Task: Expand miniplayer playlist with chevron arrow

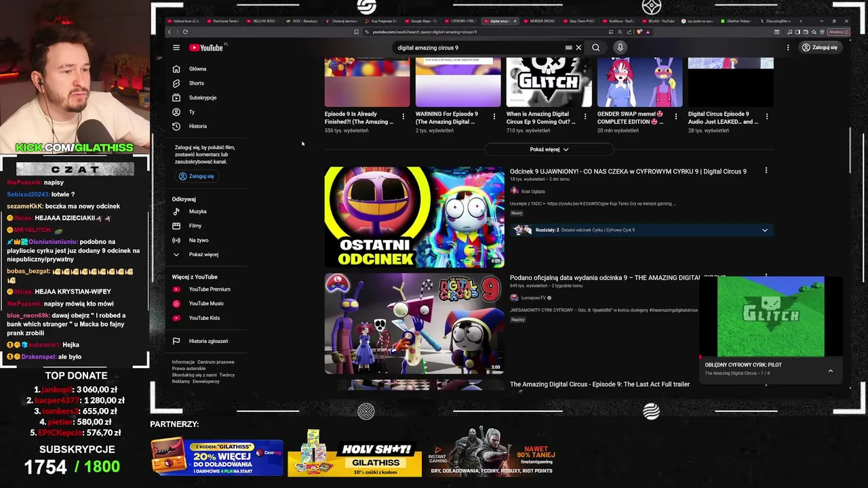Action: (x=830, y=371)
